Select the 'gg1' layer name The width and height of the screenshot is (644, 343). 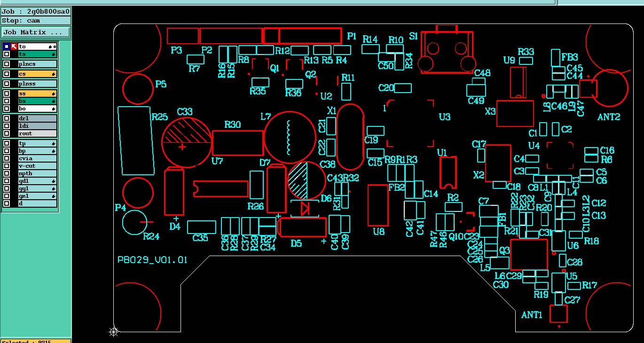click(37, 188)
